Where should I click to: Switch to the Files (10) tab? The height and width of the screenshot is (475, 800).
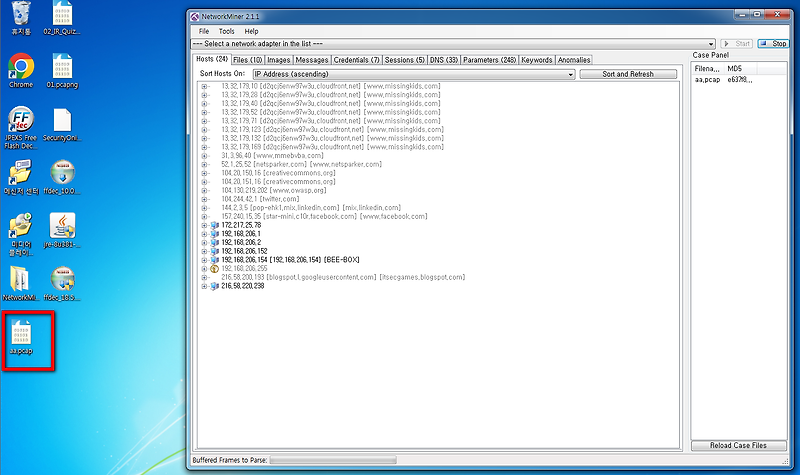tap(247, 60)
